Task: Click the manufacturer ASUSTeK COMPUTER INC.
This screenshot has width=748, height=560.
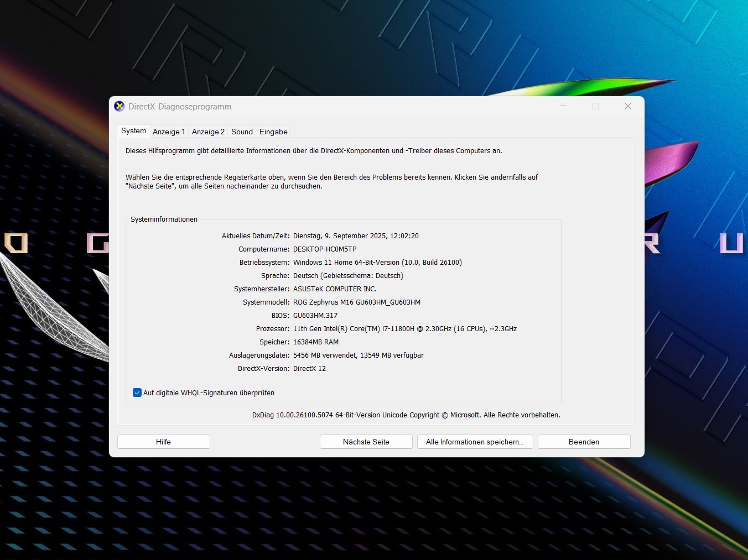Action: click(x=335, y=289)
